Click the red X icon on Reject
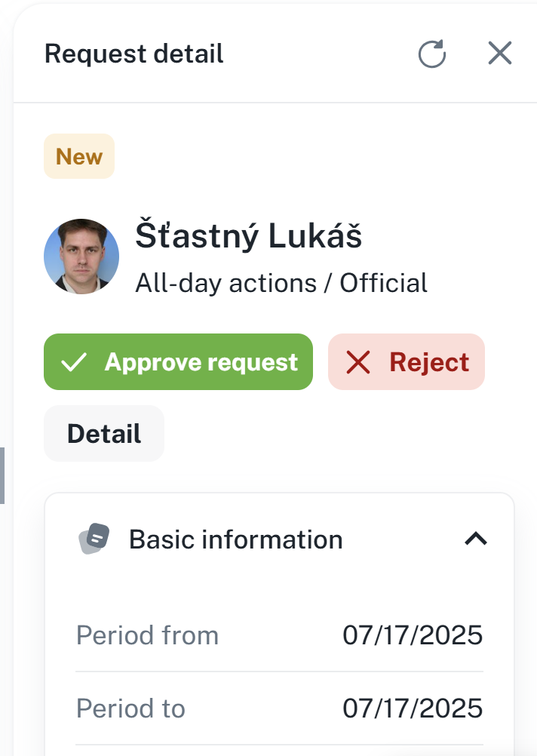Viewport: 537px width, 756px height. (x=357, y=363)
